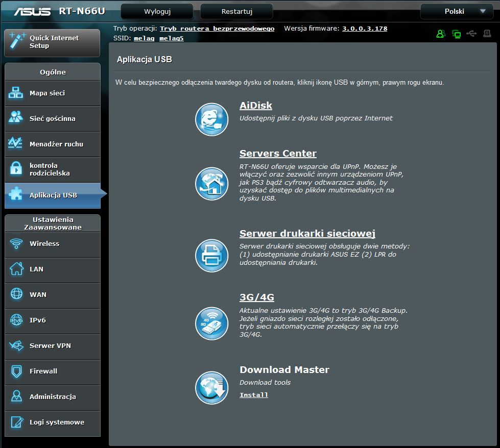
Task: Open Serwer VPN menu item
Action: pyautogui.click(x=53, y=346)
